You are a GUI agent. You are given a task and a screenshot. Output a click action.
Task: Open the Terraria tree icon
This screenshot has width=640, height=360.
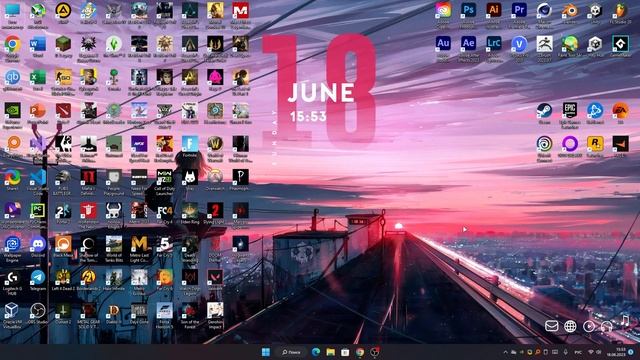(x=114, y=77)
